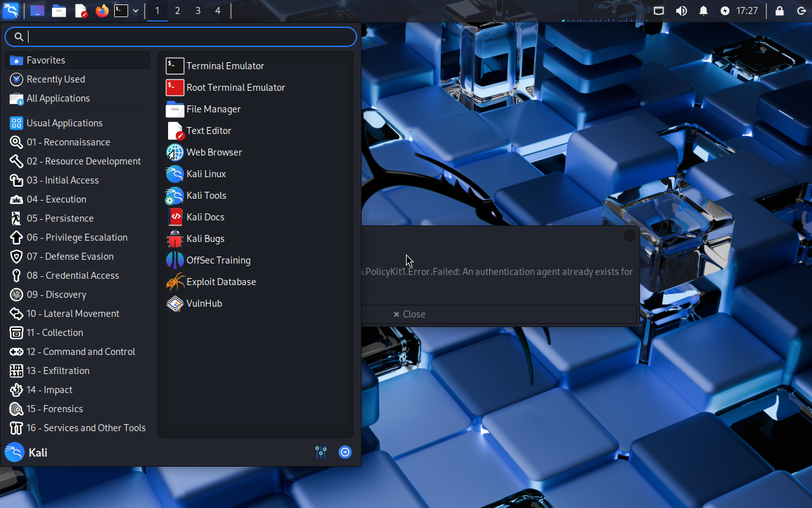
Task: Open 06 - Privilege Escalation category
Action: 78,237
